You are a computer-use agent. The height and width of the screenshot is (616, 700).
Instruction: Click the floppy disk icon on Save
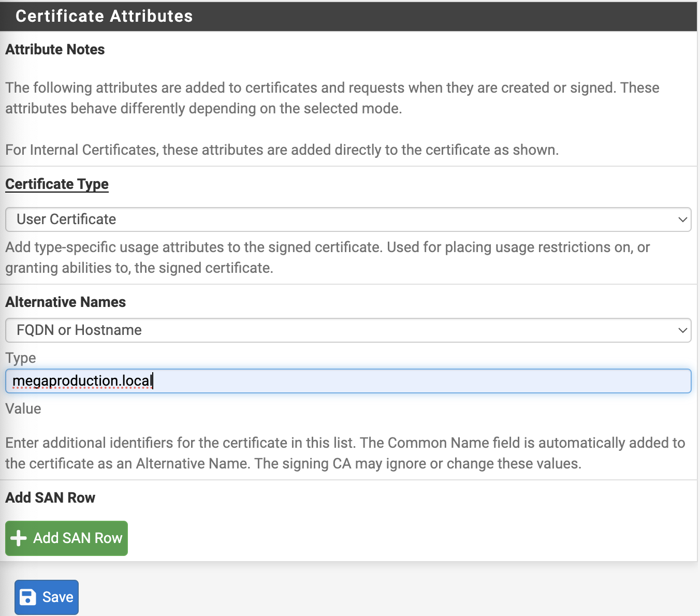click(x=27, y=597)
